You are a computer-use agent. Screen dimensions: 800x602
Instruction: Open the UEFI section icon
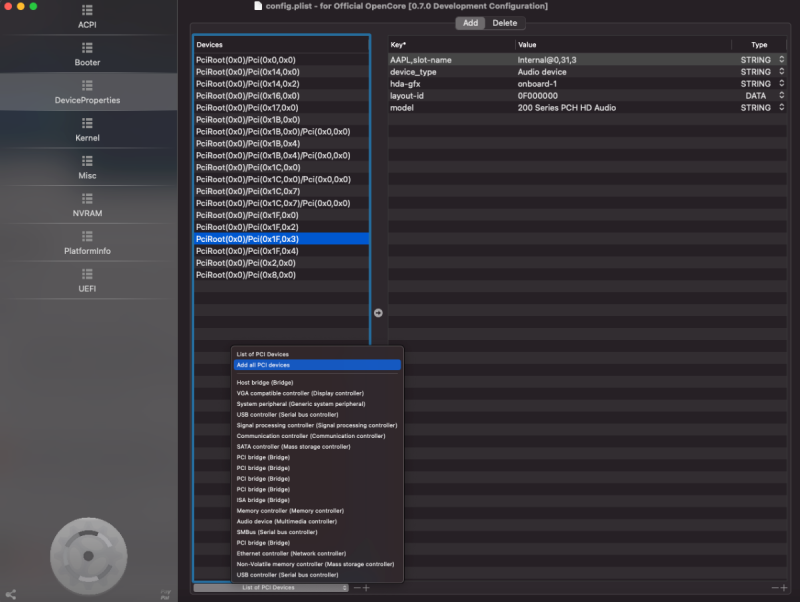pos(88,274)
